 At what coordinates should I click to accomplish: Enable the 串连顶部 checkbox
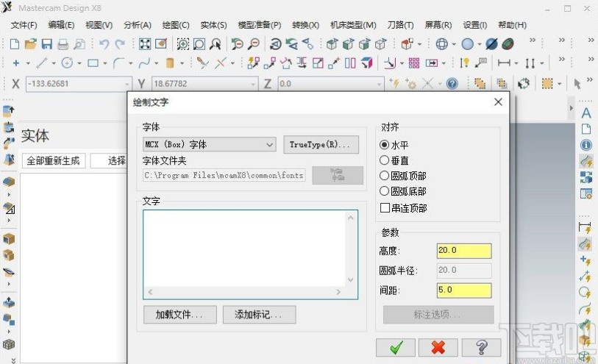tap(385, 207)
